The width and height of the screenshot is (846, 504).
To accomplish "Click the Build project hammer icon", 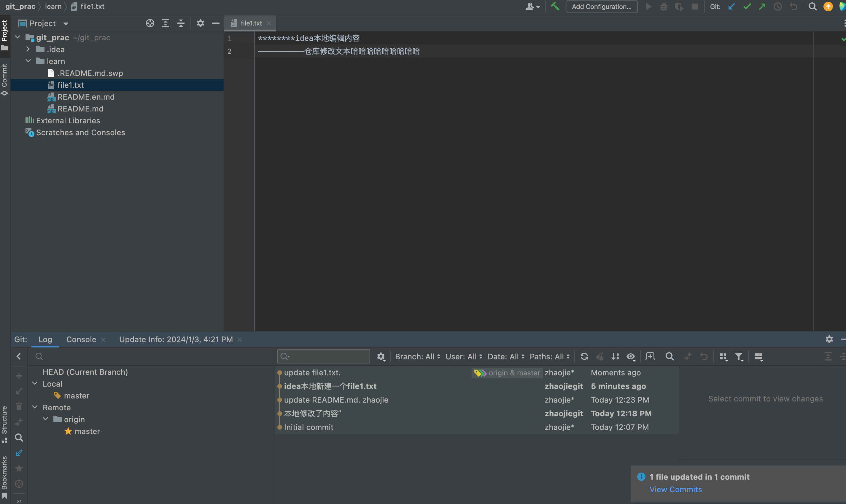I will 555,7.
